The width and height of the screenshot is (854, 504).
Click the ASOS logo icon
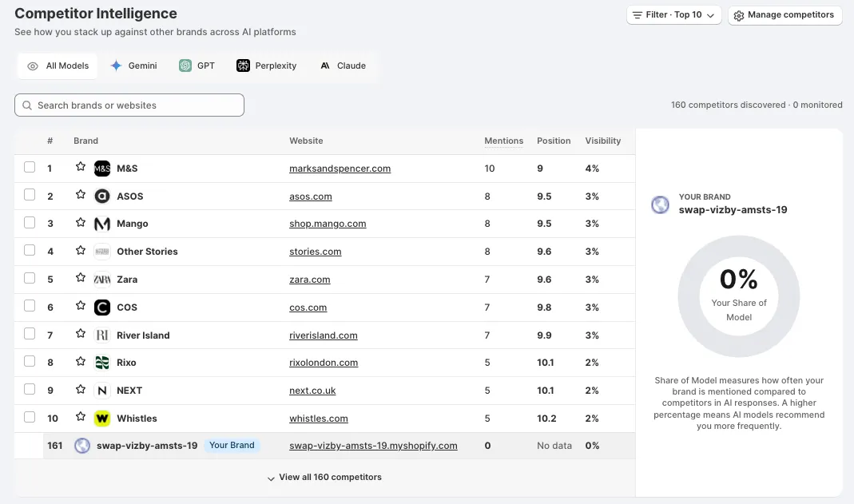[x=101, y=196]
